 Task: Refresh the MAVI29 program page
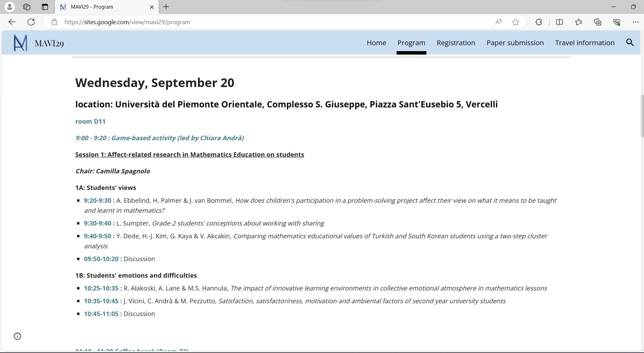[x=31, y=22]
